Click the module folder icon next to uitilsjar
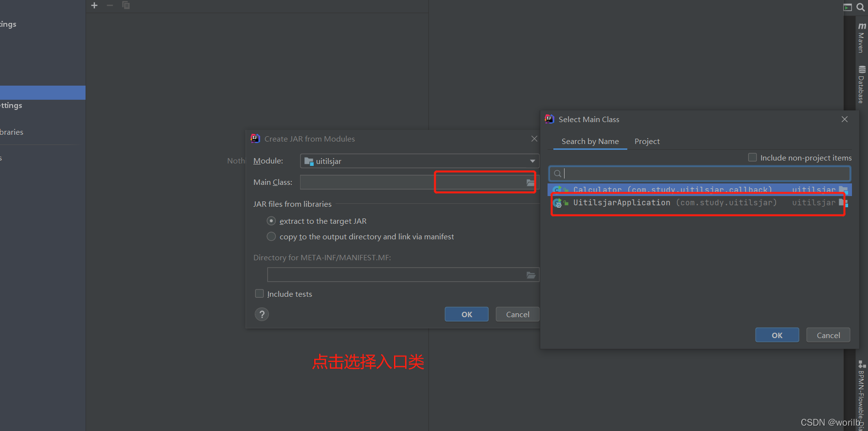The image size is (868, 431). 309,161
